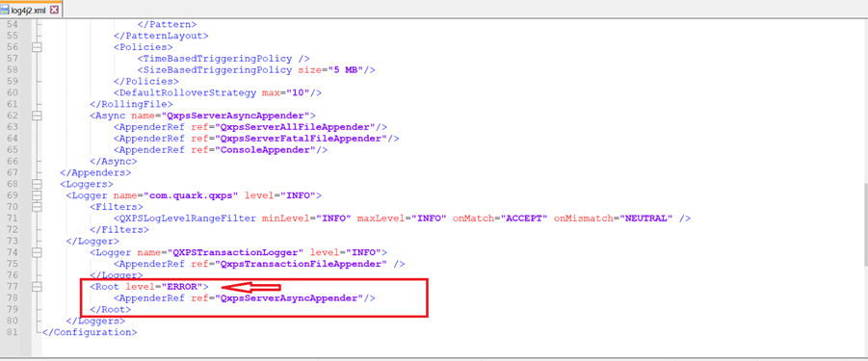
Task: Click the "NEUTRAL" onMismatch value
Action: tap(646, 218)
